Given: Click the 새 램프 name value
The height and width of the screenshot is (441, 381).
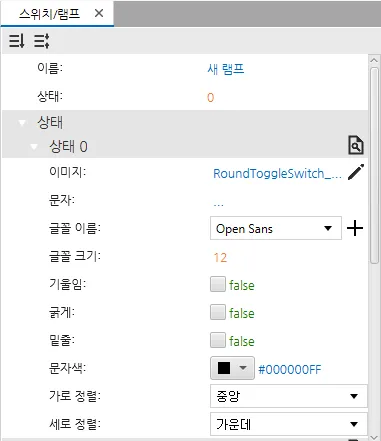Looking at the screenshot, I should pyautogui.click(x=226, y=69).
